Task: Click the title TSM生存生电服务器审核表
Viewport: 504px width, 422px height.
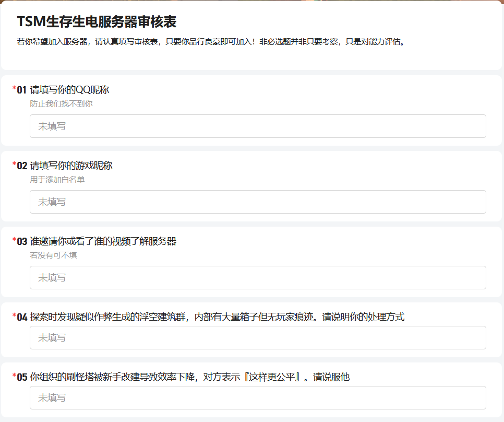Action: tap(97, 21)
